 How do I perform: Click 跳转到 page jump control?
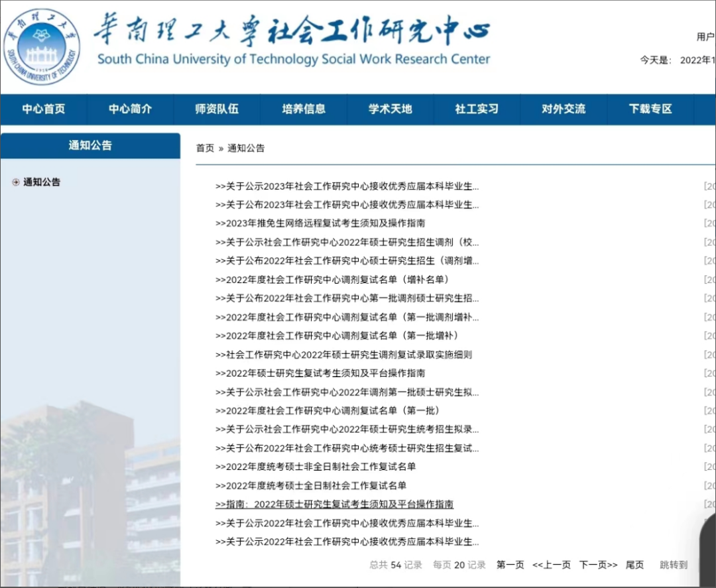(x=674, y=565)
